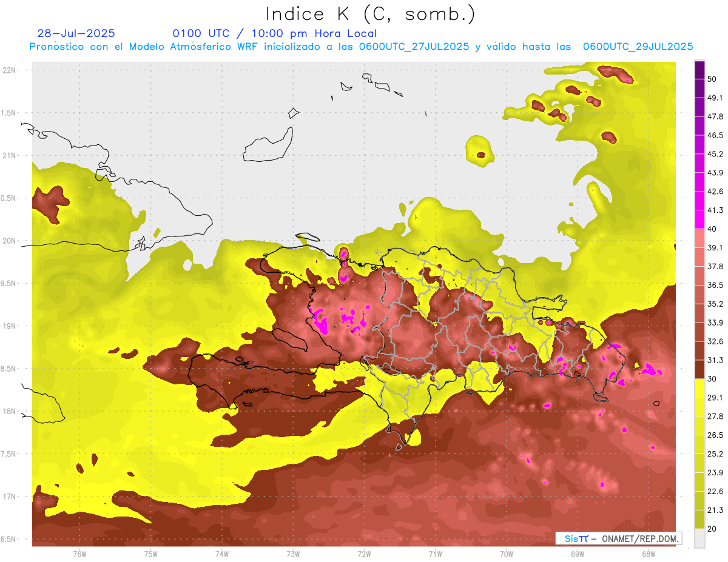Click the '43.9' color scale value

coord(715,173)
